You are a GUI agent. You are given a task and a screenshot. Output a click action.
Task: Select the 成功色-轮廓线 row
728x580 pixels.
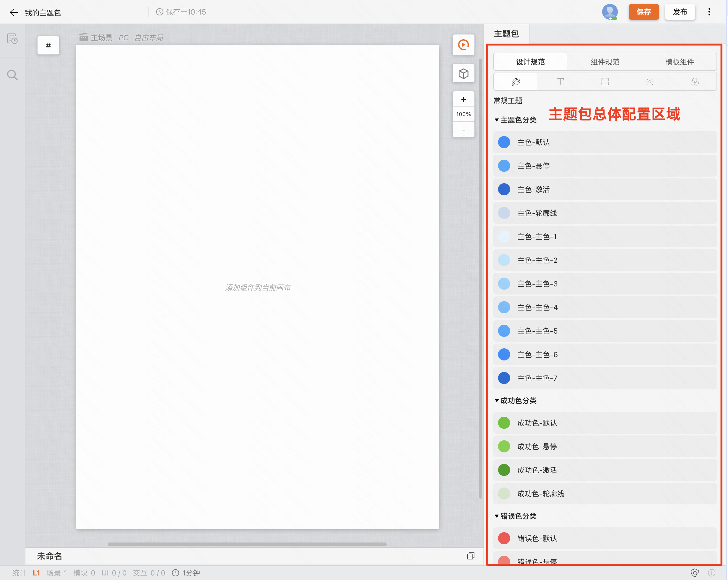605,494
